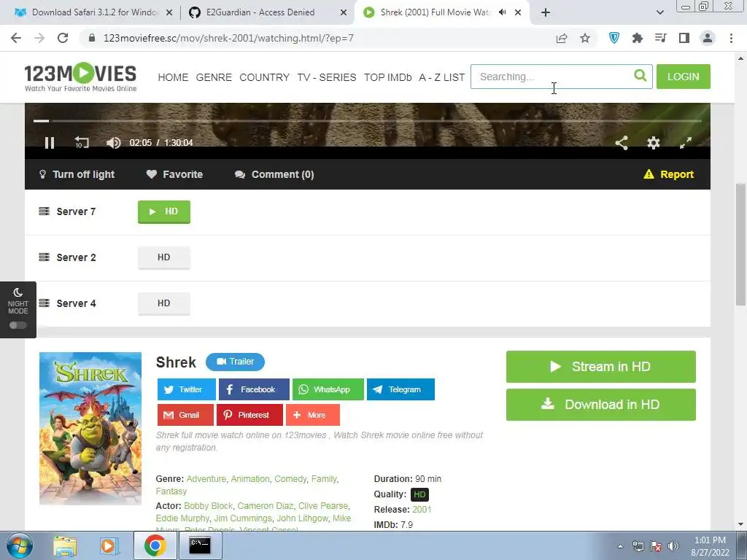The image size is (747, 560).
Task: Open Fantasy genre link
Action: pyautogui.click(x=171, y=491)
